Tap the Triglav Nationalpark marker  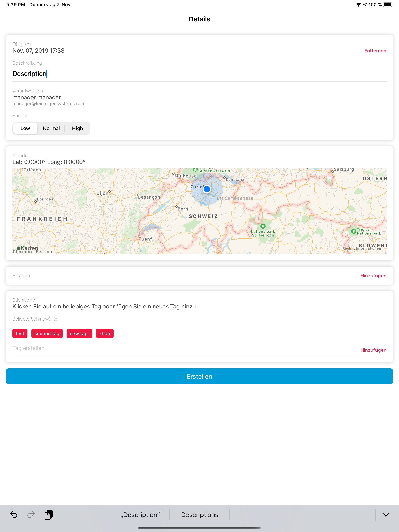pos(354,231)
